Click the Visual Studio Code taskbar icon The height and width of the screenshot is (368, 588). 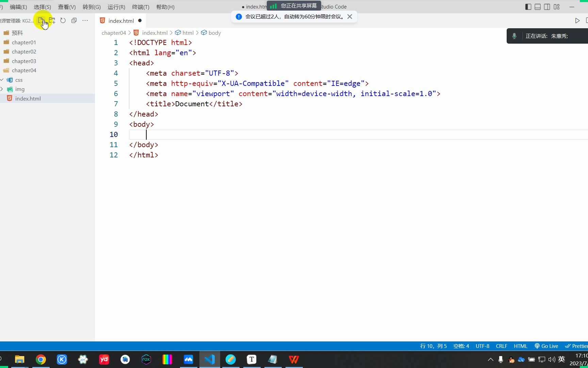[210, 359]
